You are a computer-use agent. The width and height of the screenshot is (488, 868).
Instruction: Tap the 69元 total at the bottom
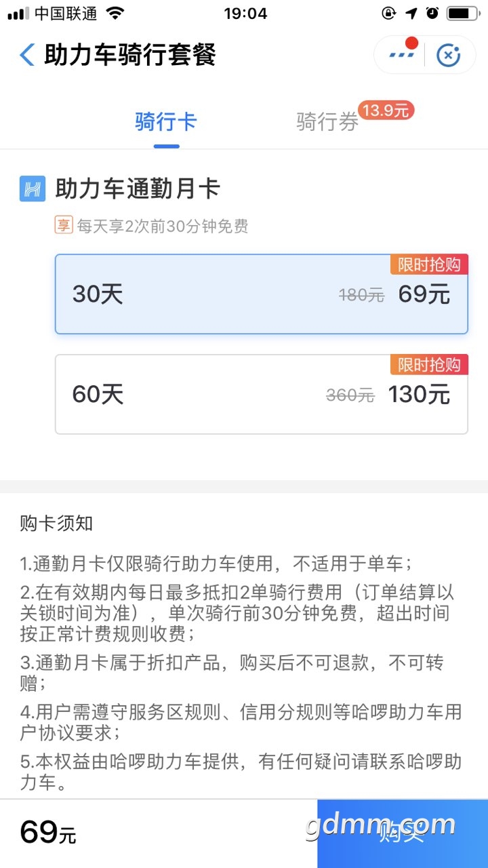(48, 833)
